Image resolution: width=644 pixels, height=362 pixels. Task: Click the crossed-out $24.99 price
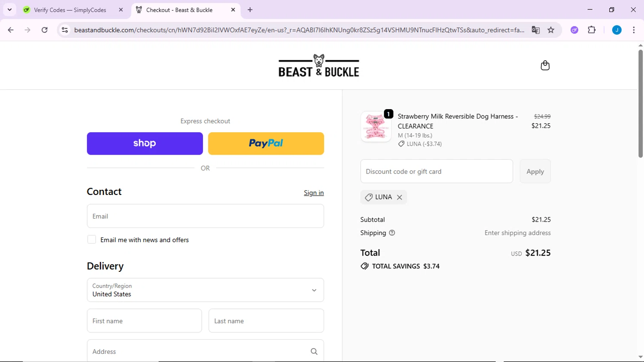[x=542, y=116]
